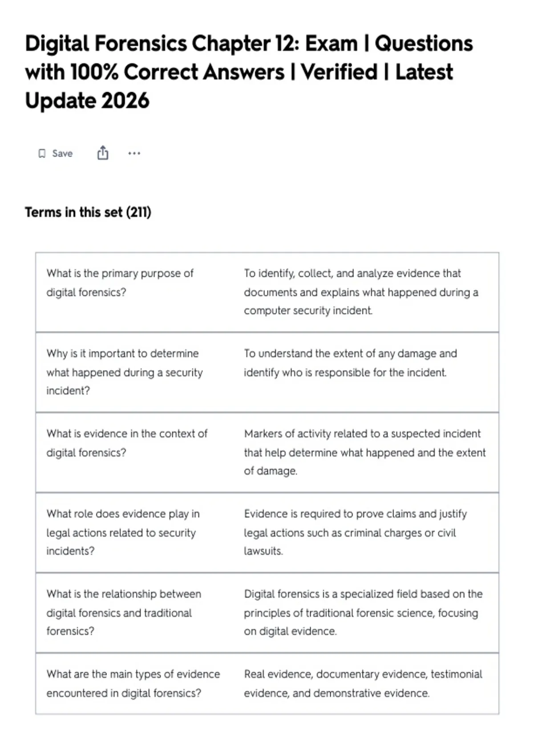Click the Terms in this set (211) heading
The image size is (534, 756).
[x=88, y=212]
